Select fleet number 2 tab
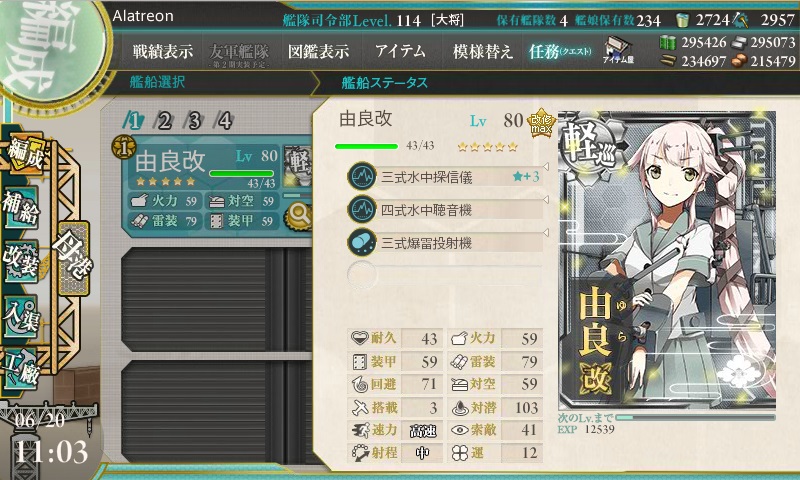This screenshot has height=480, width=800. [164, 121]
